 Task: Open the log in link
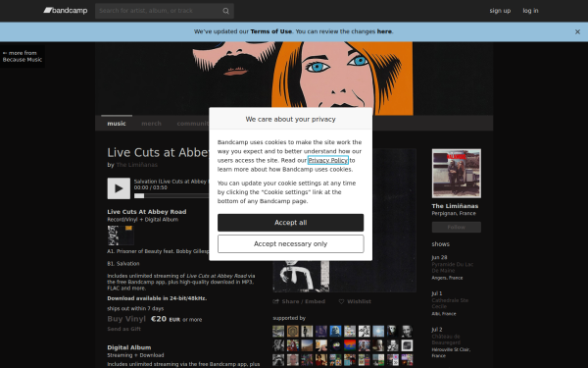point(530,11)
